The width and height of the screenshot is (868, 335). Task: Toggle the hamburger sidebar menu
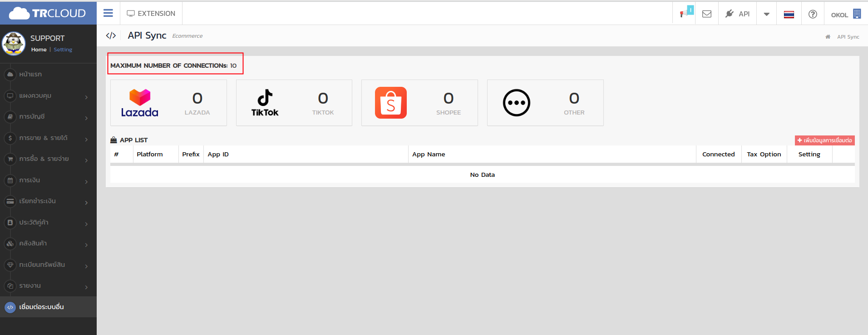point(108,13)
